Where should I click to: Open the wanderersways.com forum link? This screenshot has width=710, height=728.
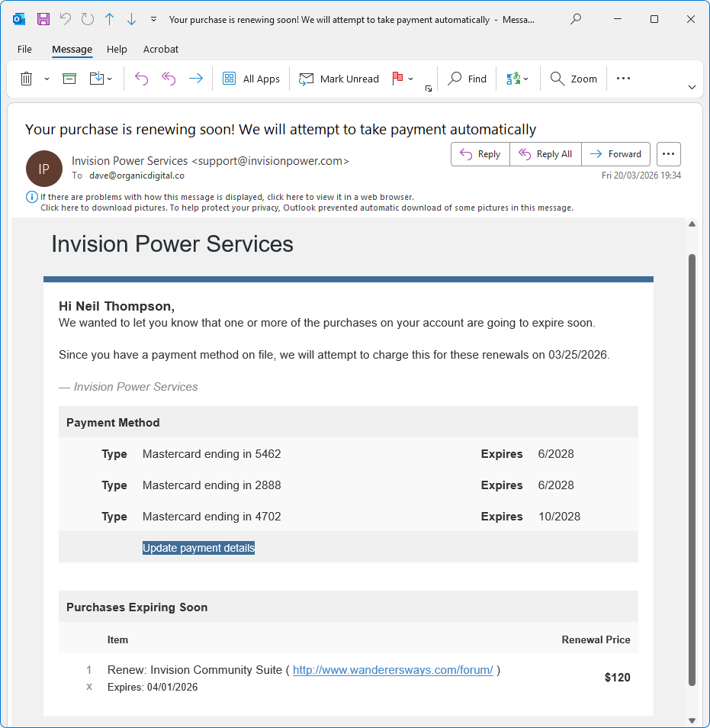tap(393, 670)
